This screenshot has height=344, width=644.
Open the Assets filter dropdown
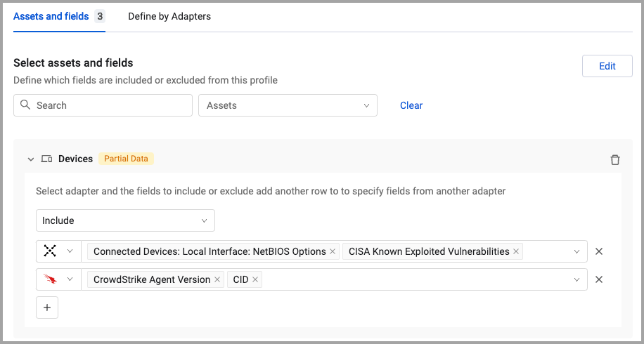coord(288,105)
